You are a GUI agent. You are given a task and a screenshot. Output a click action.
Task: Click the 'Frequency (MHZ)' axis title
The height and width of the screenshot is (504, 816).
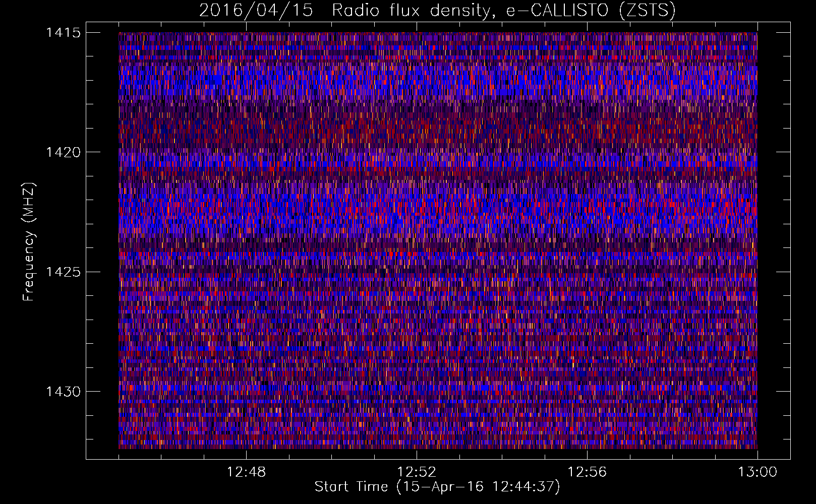(x=29, y=242)
